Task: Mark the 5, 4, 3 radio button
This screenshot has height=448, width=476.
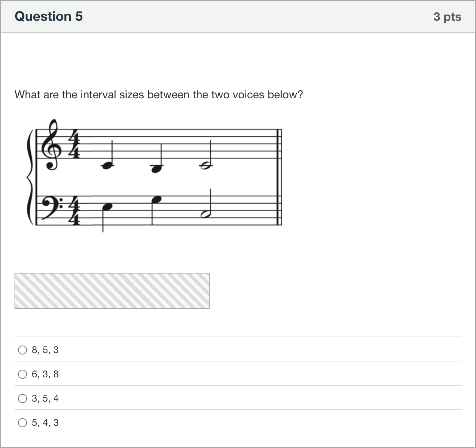Action: (22, 423)
